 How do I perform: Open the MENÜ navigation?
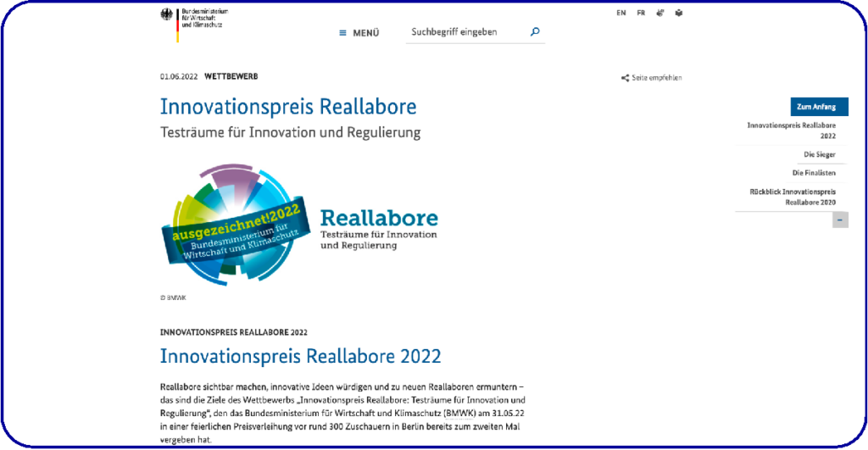(x=365, y=33)
